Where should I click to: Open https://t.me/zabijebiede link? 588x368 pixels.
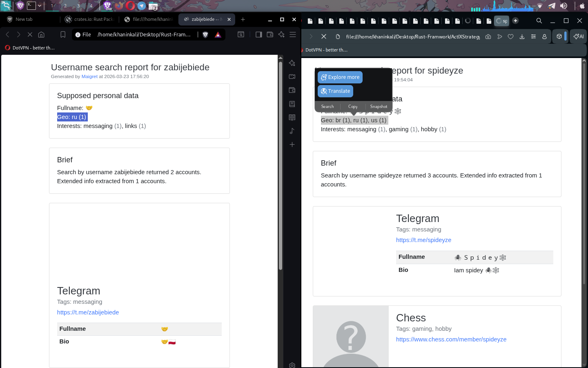tap(88, 312)
